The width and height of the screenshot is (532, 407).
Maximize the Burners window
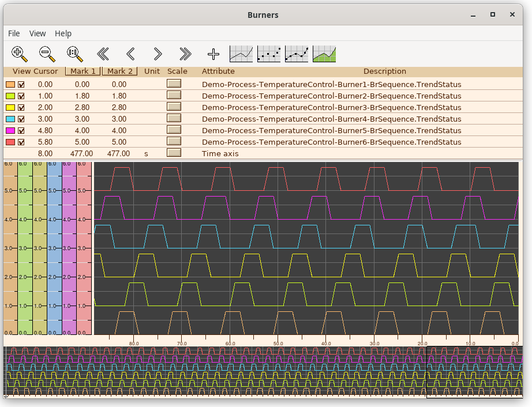pos(493,14)
